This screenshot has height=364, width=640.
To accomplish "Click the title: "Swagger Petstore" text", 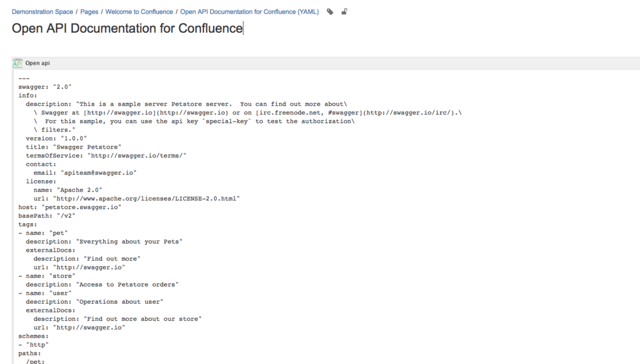I will tap(73, 147).
